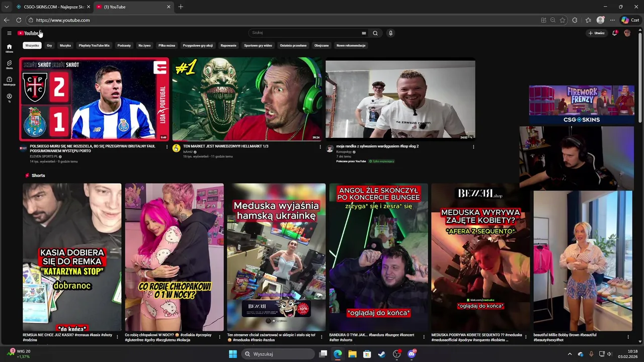Image resolution: width=644 pixels, height=362 pixels.
Task: Select the Podcasty filter chip
Action: click(x=124, y=45)
